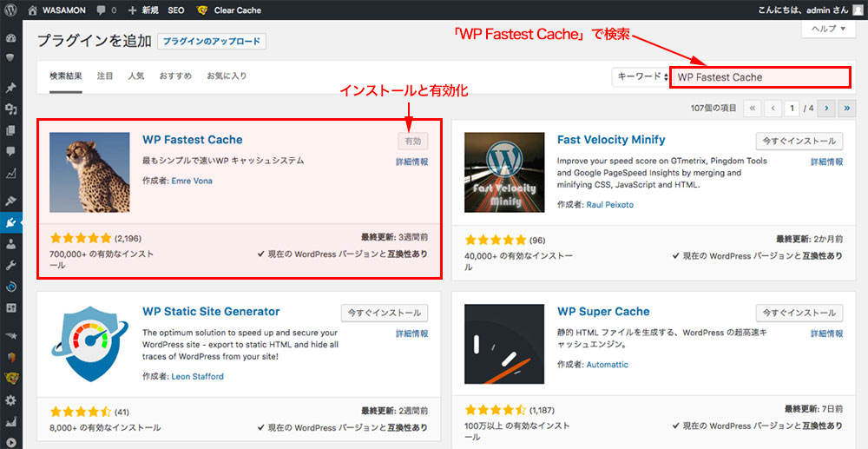Screen dimensions: 868x449
Task: Open orange shield sidebar icon
Action: tap(11, 357)
